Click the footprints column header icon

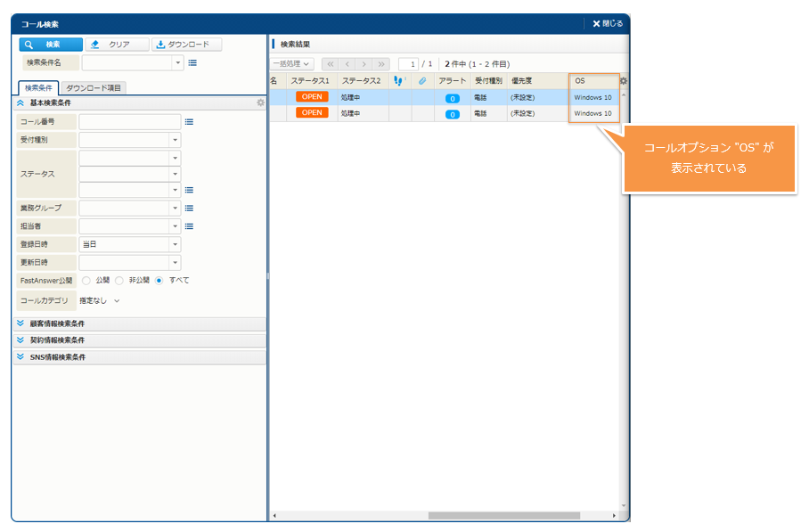(x=399, y=81)
